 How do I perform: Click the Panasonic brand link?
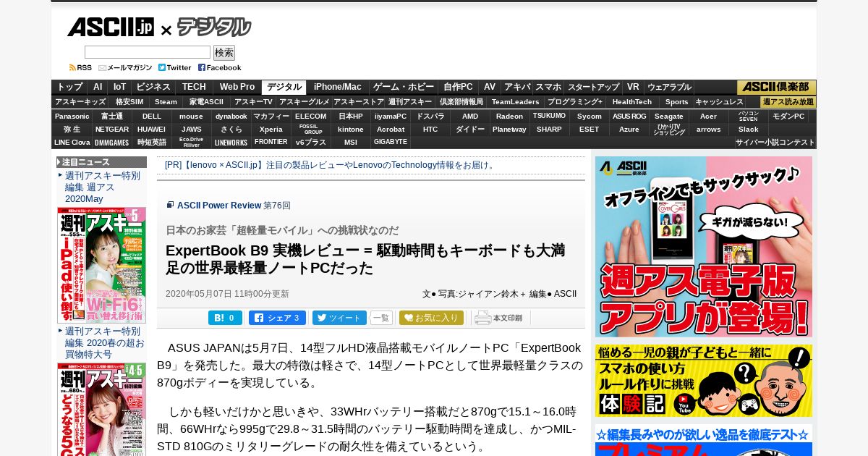pyautogui.click(x=72, y=116)
